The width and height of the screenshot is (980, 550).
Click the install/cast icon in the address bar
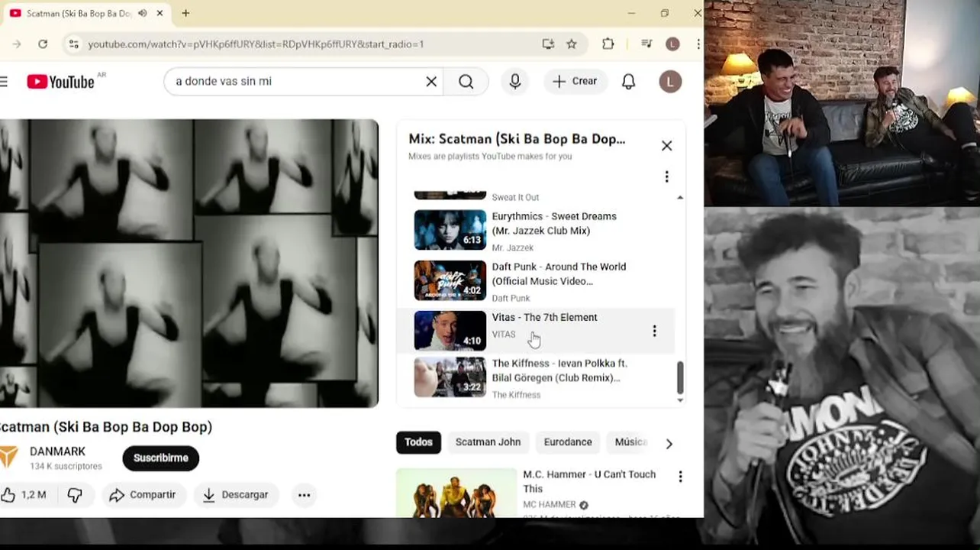(548, 44)
